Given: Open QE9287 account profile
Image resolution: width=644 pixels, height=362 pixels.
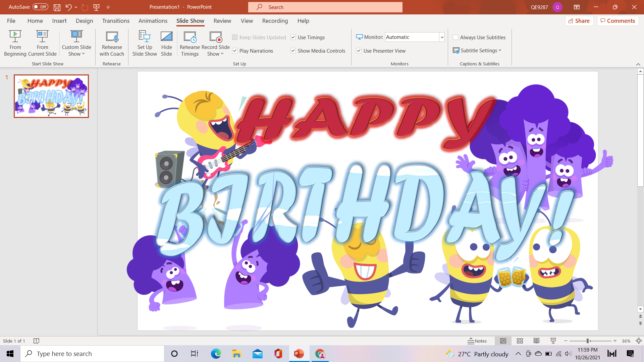Looking at the screenshot, I should tap(546, 7).
